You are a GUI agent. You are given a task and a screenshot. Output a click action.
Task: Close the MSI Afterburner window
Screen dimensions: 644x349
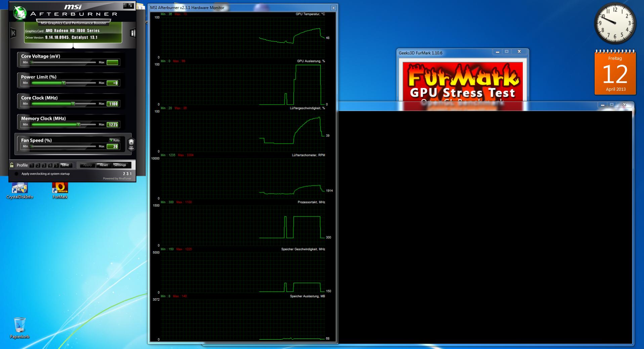(131, 6)
